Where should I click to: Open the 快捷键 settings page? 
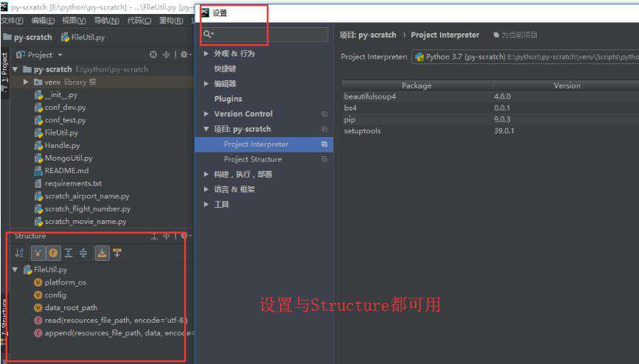coord(225,69)
